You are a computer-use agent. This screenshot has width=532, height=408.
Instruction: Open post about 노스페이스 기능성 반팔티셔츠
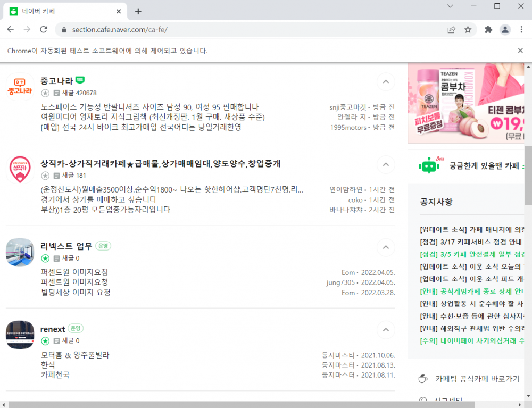click(x=149, y=107)
